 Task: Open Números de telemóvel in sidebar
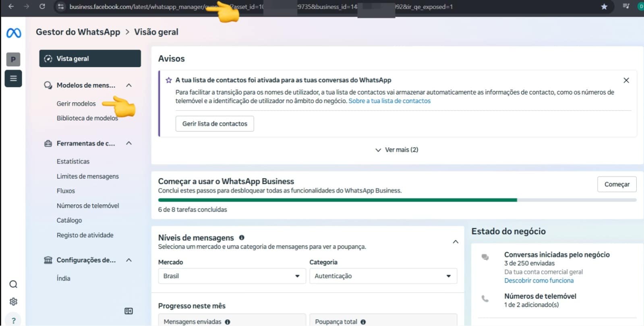pos(88,206)
